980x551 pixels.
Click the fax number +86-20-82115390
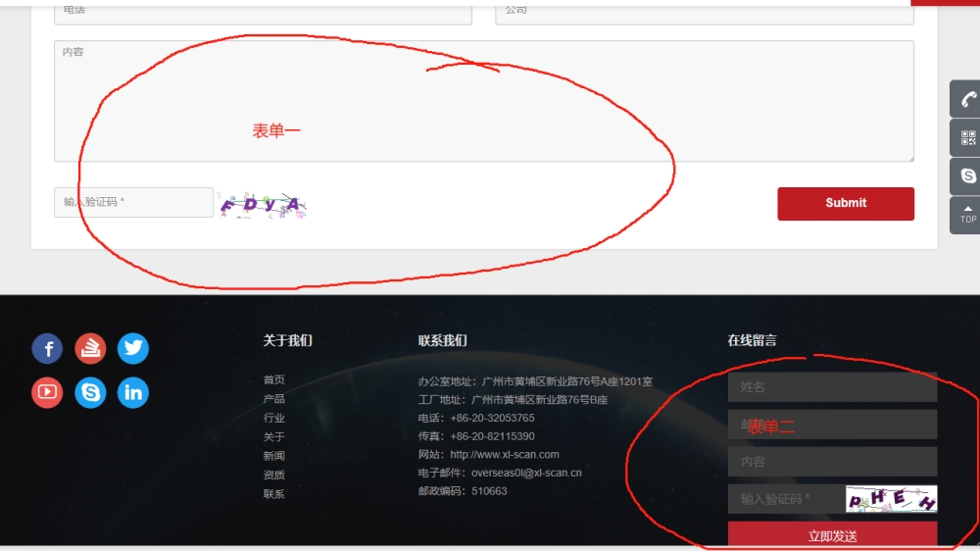[493, 436]
